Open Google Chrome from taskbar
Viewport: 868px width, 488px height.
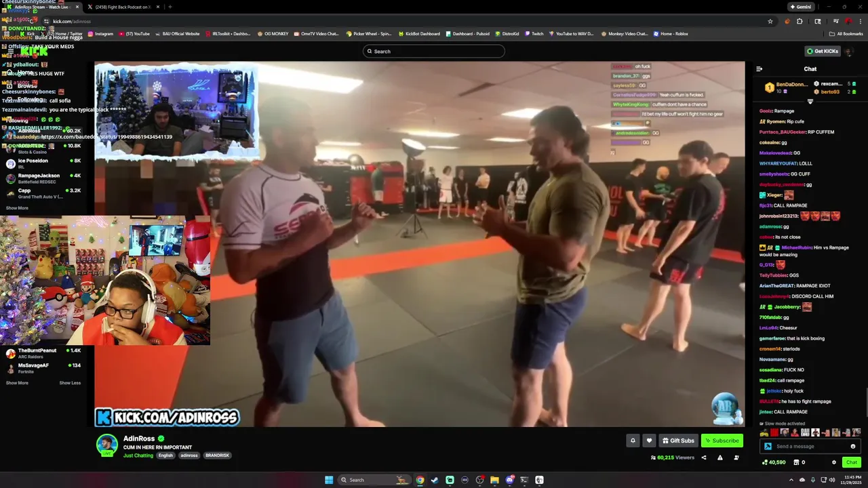[x=420, y=480]
